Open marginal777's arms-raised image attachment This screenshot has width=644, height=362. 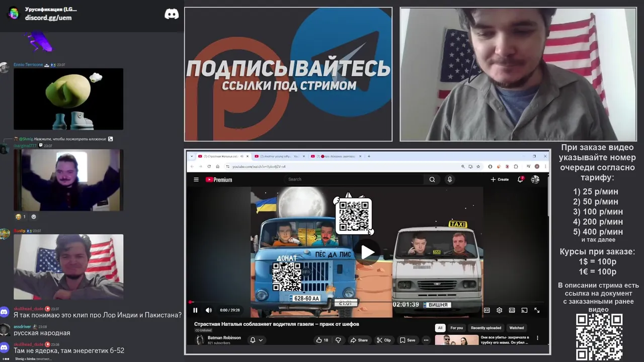[68, 180]
